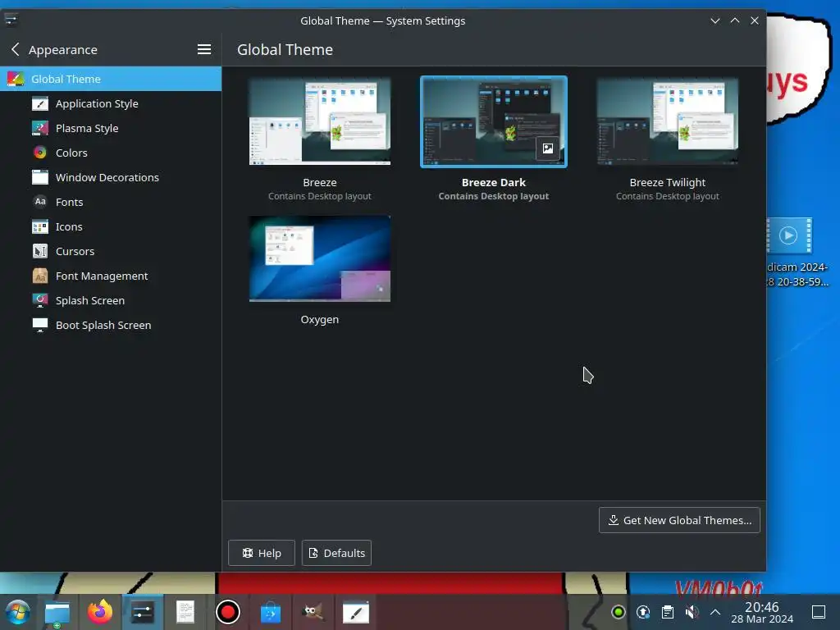This screenshot has width=840, height=630.
Task: Open the clipboard tray icon
Action: [668, 612]
